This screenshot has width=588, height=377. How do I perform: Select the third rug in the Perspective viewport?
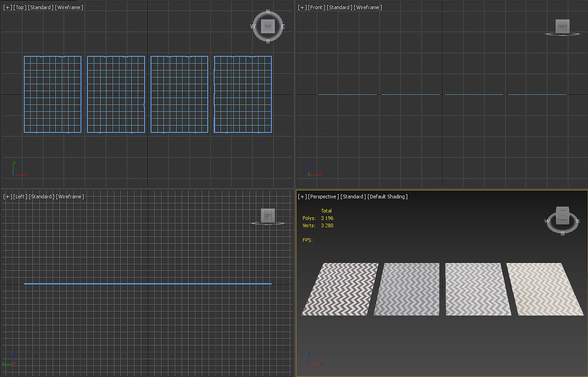(x=478, y=289)
